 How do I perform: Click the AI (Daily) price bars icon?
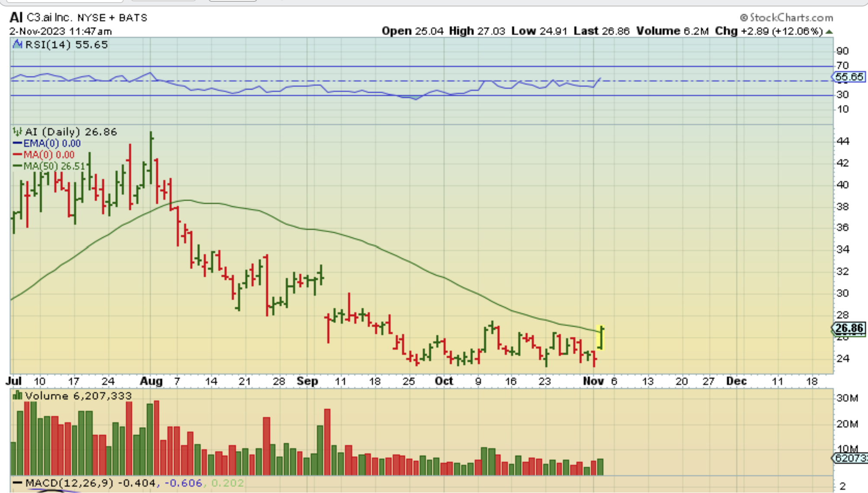click(x=17, y=131)
